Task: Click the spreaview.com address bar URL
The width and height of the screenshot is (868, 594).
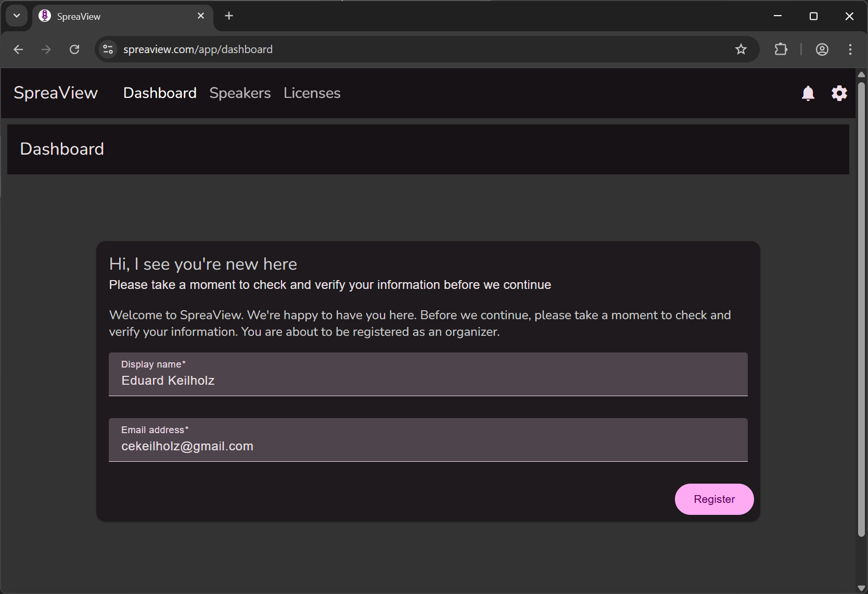Action: click(198, 49)
